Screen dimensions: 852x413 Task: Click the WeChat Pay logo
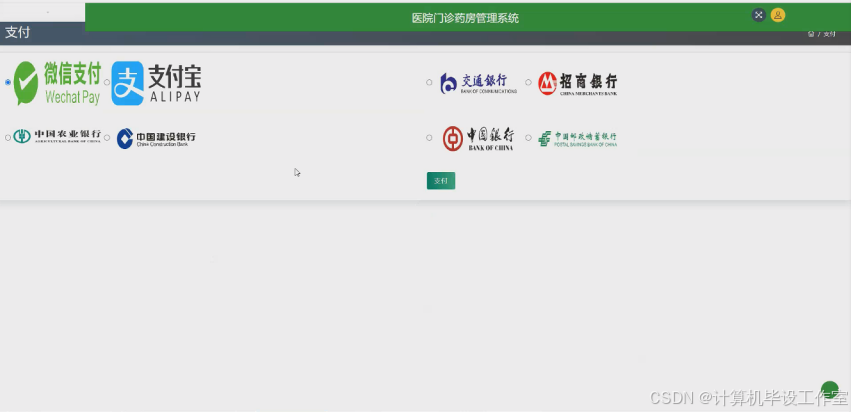pos(57,83)
